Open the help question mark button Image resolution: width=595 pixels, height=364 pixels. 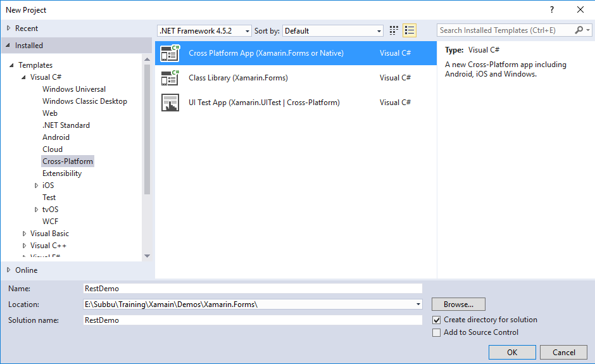pos(552,10)
